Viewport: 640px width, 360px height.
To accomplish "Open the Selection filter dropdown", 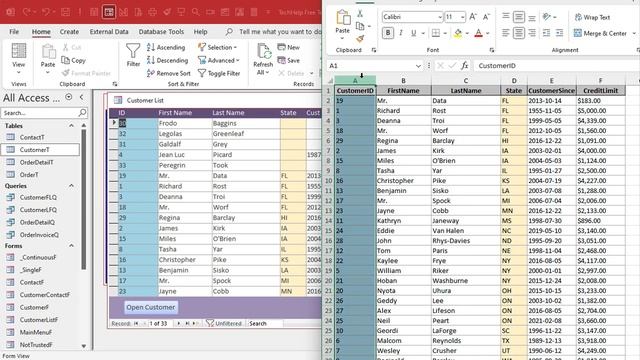I will [x=218, y=47].
